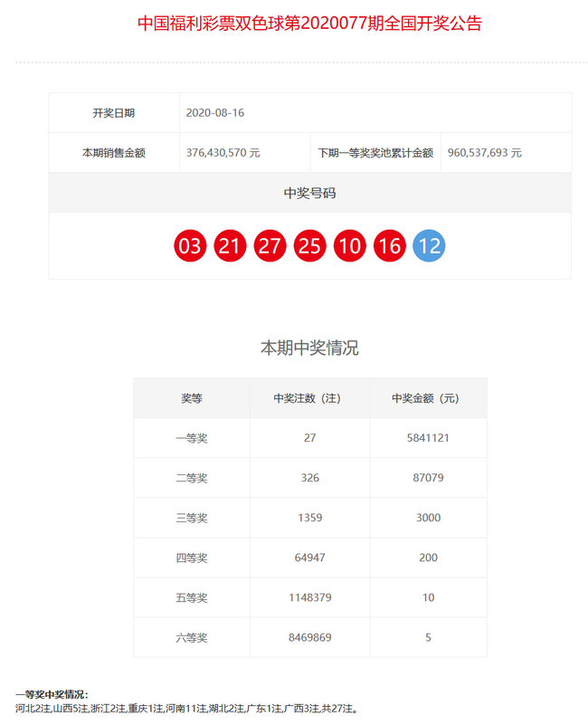Select the draw date 2020-08-16
Image resolution: width=588 pixels, height=725 pixels.
(215, 113)
